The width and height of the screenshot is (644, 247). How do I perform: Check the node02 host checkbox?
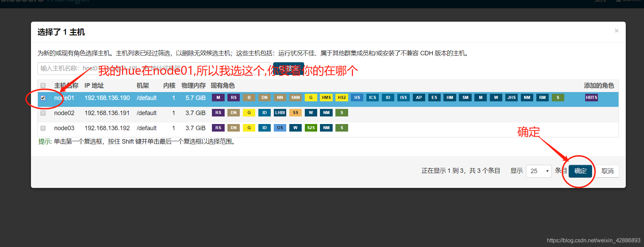(x=43, y=113)
